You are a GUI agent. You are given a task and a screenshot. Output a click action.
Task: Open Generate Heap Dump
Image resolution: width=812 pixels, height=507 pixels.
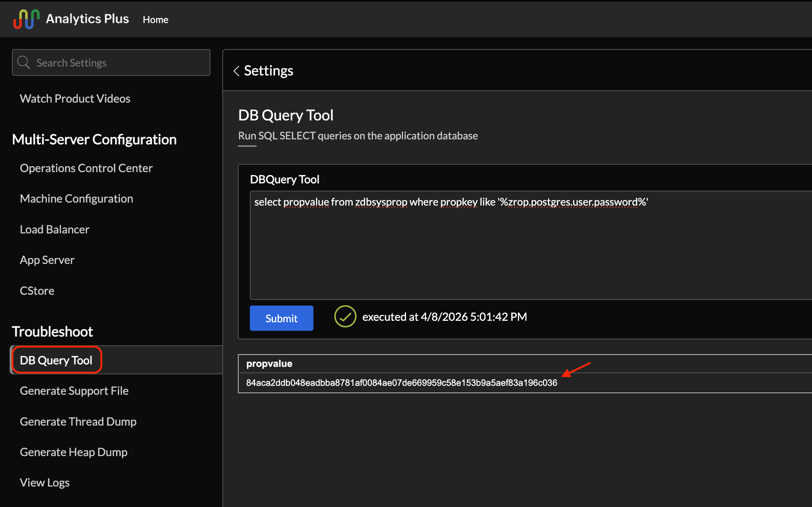pos(74,452)
